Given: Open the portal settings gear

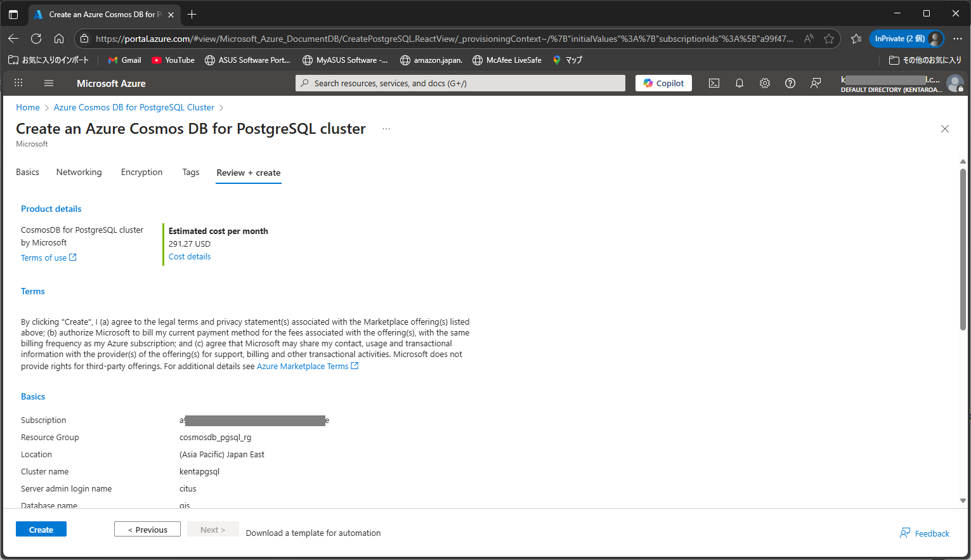Looking at the screenshot, I should (x=764, y=83).
